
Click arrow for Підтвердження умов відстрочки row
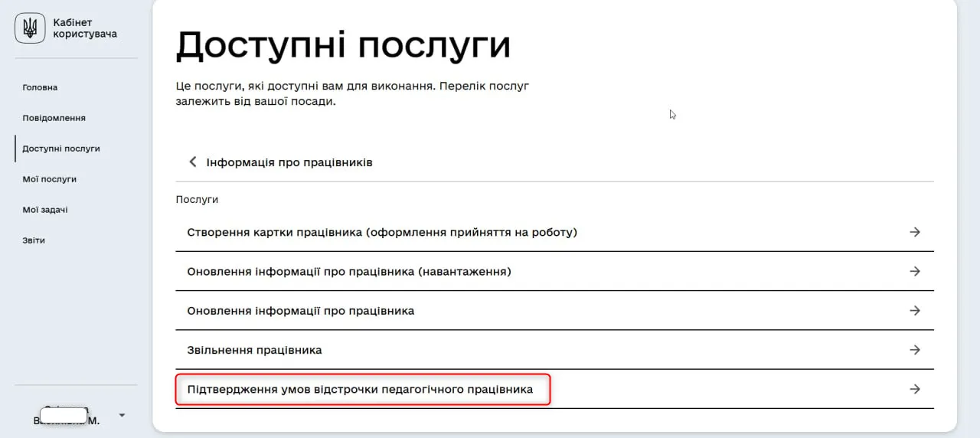click(914, 389)
